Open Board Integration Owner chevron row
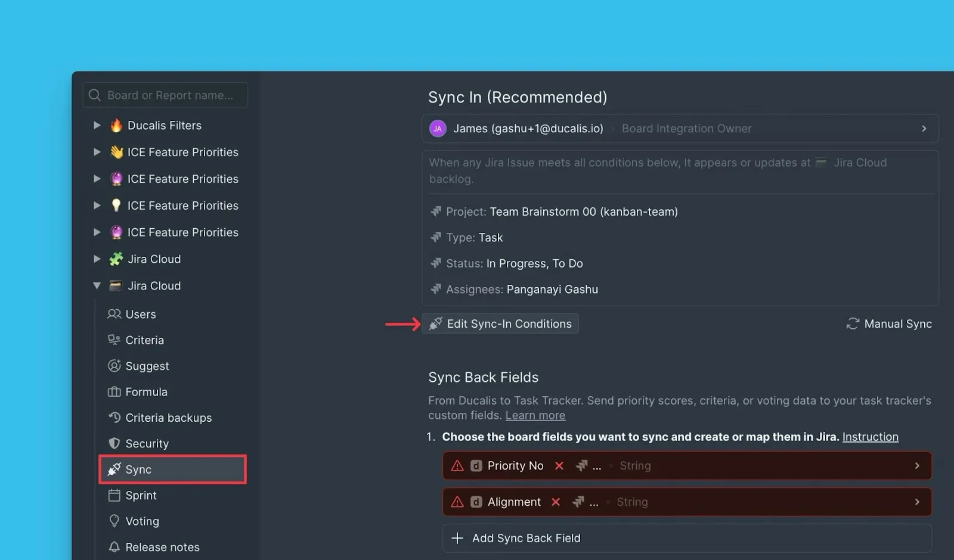The width and height of the screenshot is (954, 560). coord(924,129)
